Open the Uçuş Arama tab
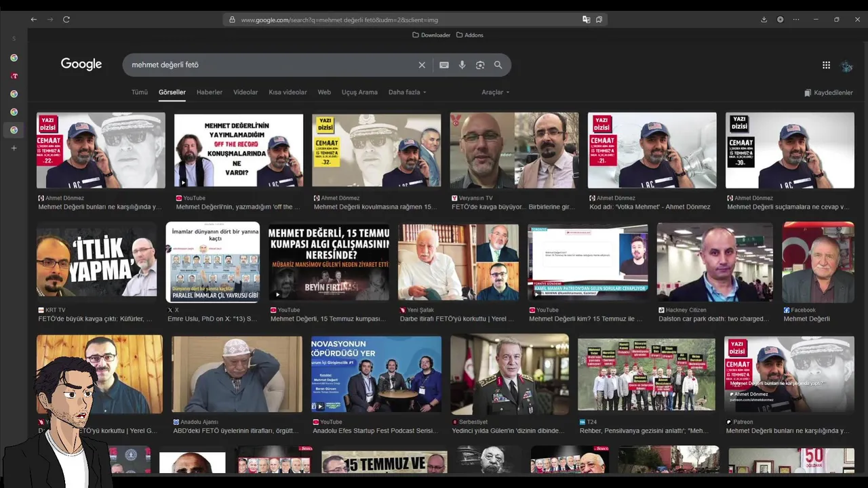 point(359,92)
